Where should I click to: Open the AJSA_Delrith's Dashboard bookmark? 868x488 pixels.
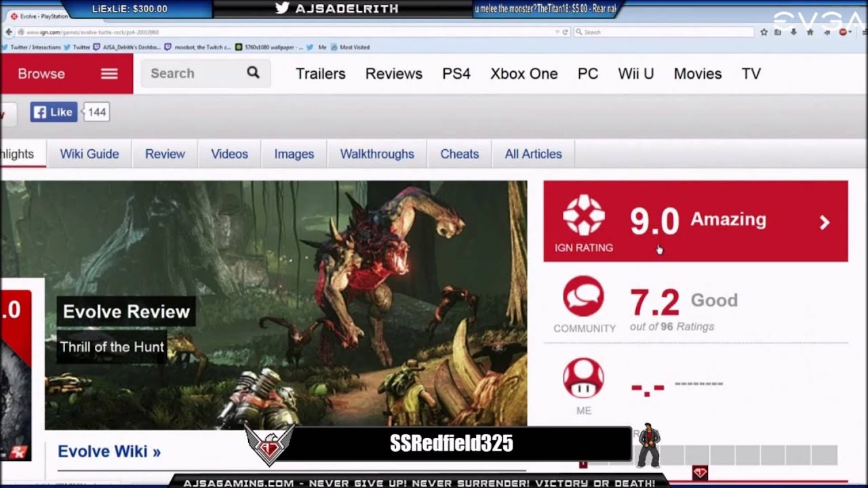pos(127,47)
